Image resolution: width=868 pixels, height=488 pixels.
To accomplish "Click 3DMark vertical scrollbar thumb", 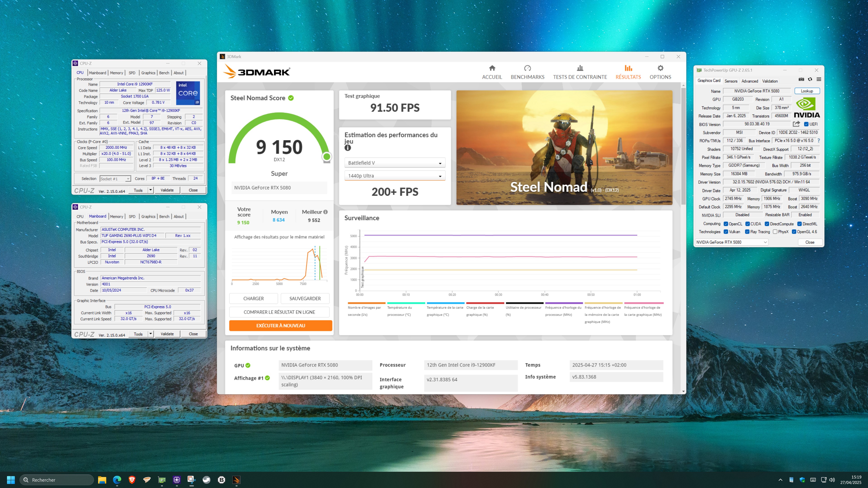I will click(x=683, y=146).
